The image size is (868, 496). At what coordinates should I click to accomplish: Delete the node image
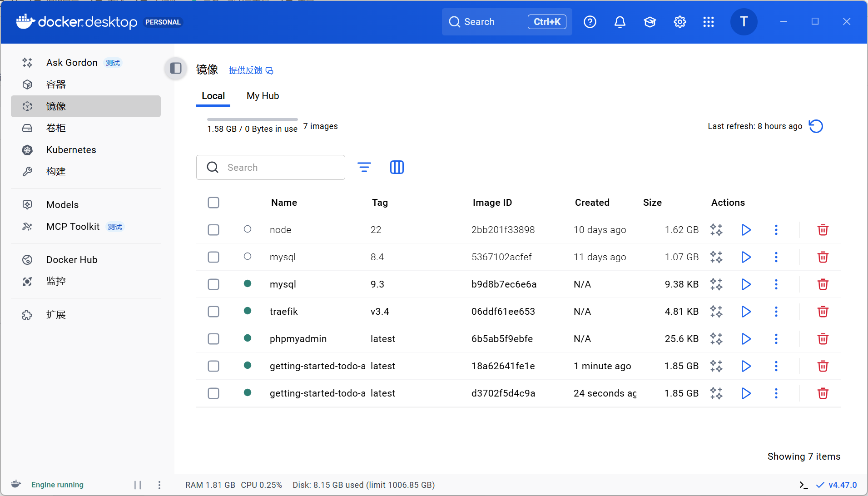point(823,230)
